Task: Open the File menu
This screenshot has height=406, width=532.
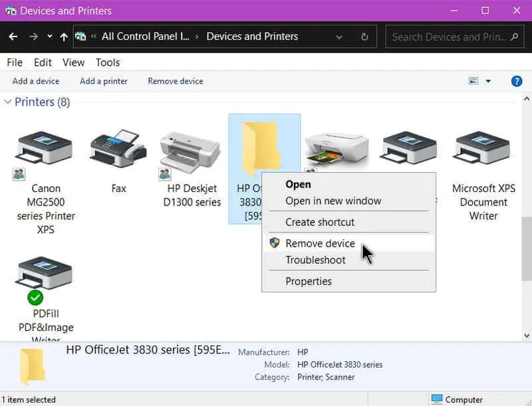Action: pos(15,62)
